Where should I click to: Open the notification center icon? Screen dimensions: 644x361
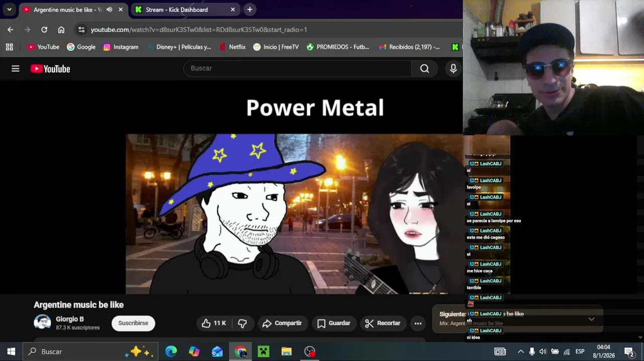tap(629, 351)
